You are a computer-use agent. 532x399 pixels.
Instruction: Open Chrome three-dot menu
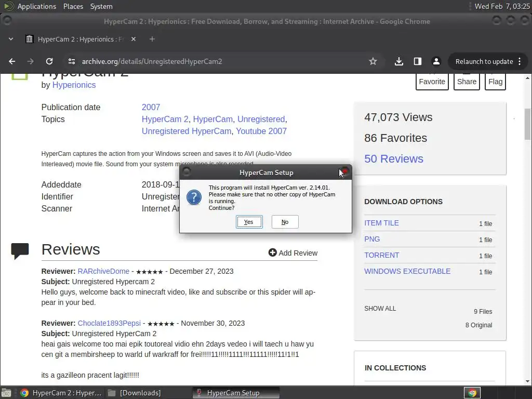pyautogui.click(x=520, y=61)
